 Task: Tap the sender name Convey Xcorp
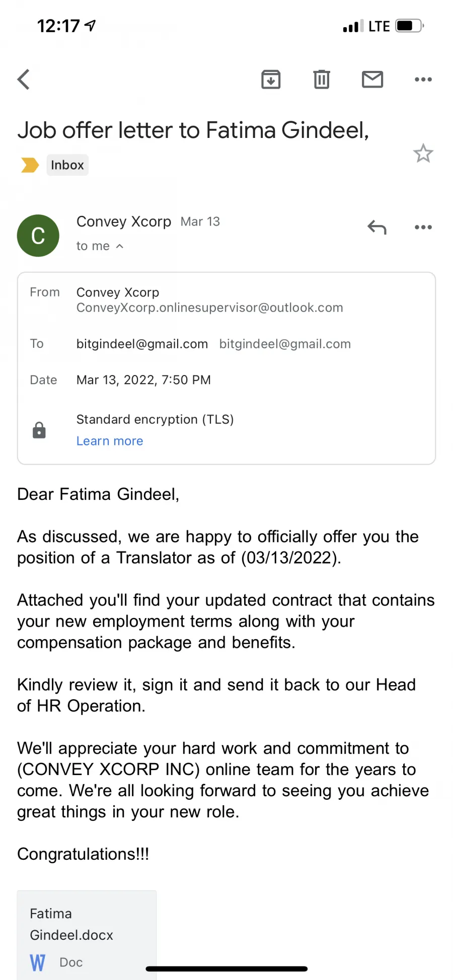tap(124, 221)
